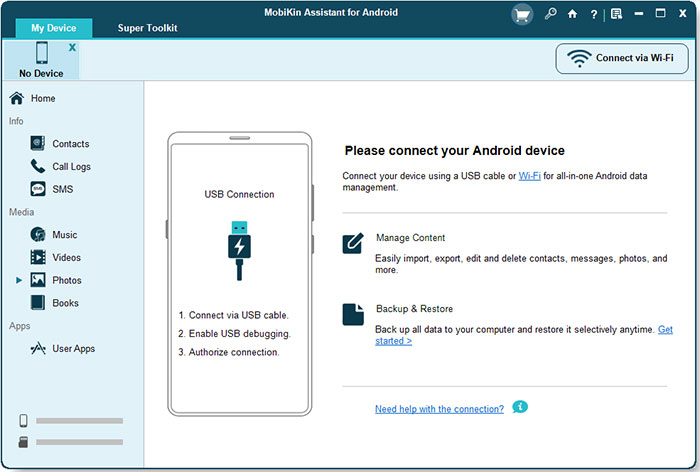Click the feedback notes icon in title bar
The width and height of the screenshot is (700, 472).
[x=617, y=14]
